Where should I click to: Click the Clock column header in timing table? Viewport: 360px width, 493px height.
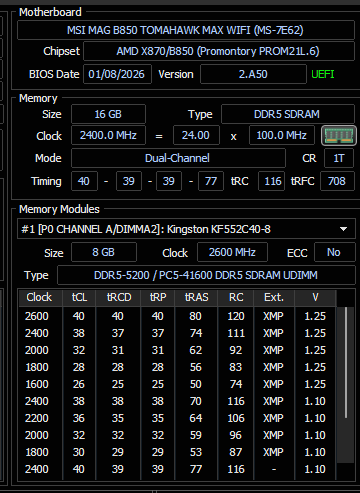click(x=39, y=297)
